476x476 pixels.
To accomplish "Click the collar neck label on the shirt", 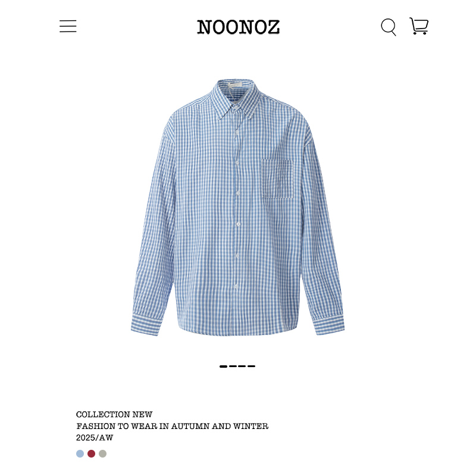I will (234, 84).
